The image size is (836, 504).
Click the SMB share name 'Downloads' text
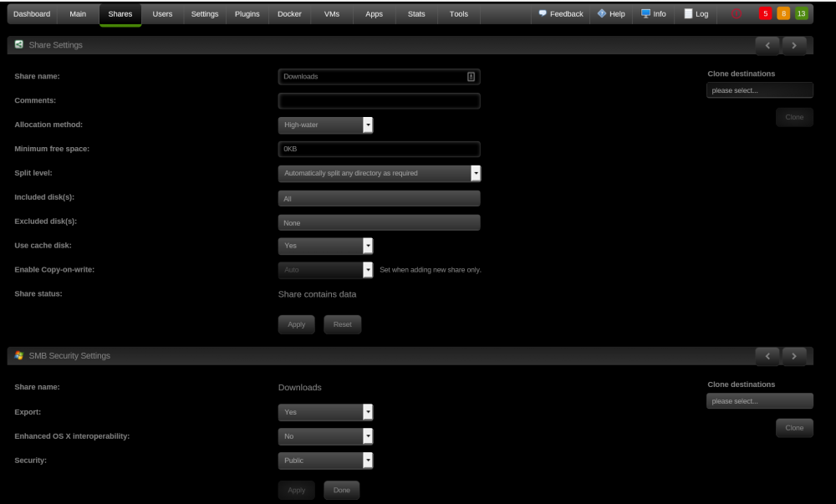(299, 387)
